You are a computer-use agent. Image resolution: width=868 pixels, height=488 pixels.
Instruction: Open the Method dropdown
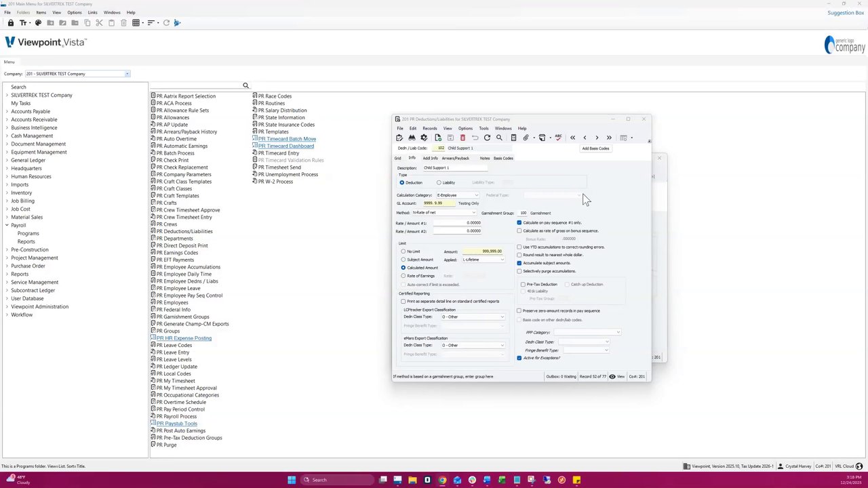tap(473, 213)
